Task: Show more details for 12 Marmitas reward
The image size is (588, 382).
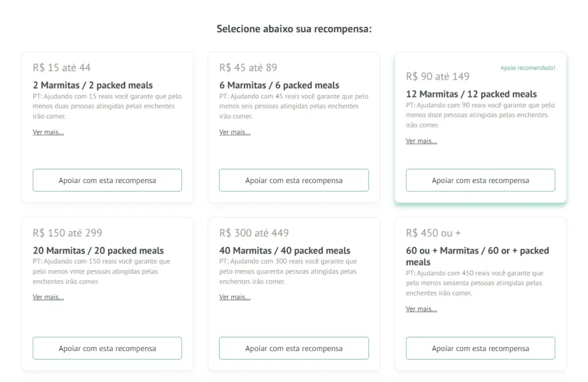Action: click(421, 141)
